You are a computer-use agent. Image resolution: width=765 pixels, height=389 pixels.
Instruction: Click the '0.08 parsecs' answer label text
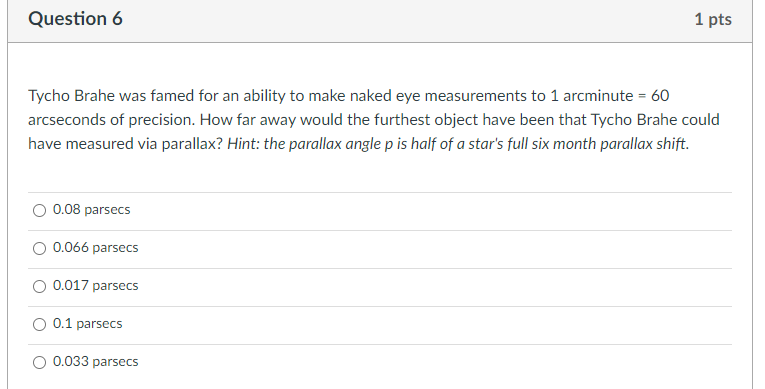point(92,210)
